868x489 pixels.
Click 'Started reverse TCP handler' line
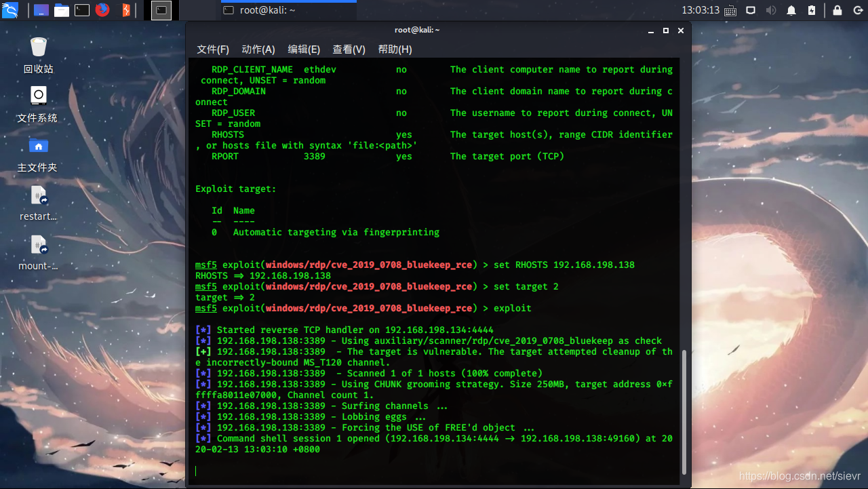pyautogui.click(x=344, y=330)
